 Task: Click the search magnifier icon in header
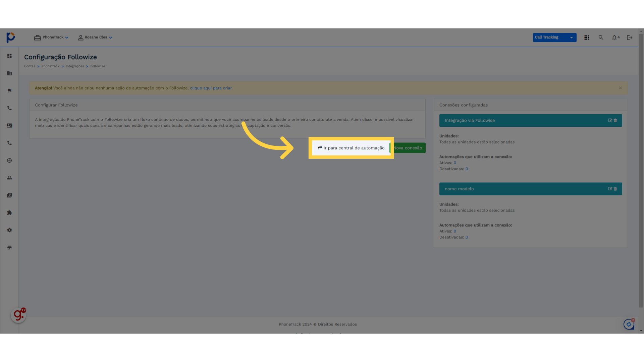[x=601, y=38]
